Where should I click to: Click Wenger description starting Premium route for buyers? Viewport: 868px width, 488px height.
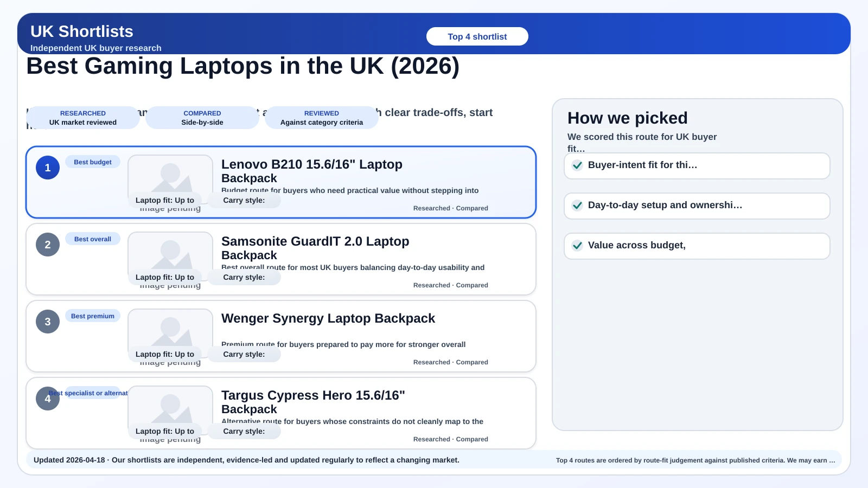tap(343, 344)
